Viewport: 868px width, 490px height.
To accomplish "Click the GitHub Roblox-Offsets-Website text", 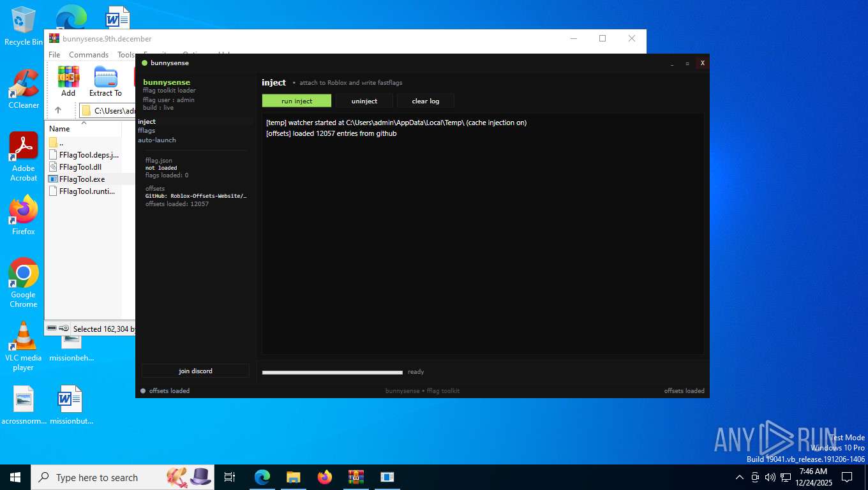I will click(196, 196).
